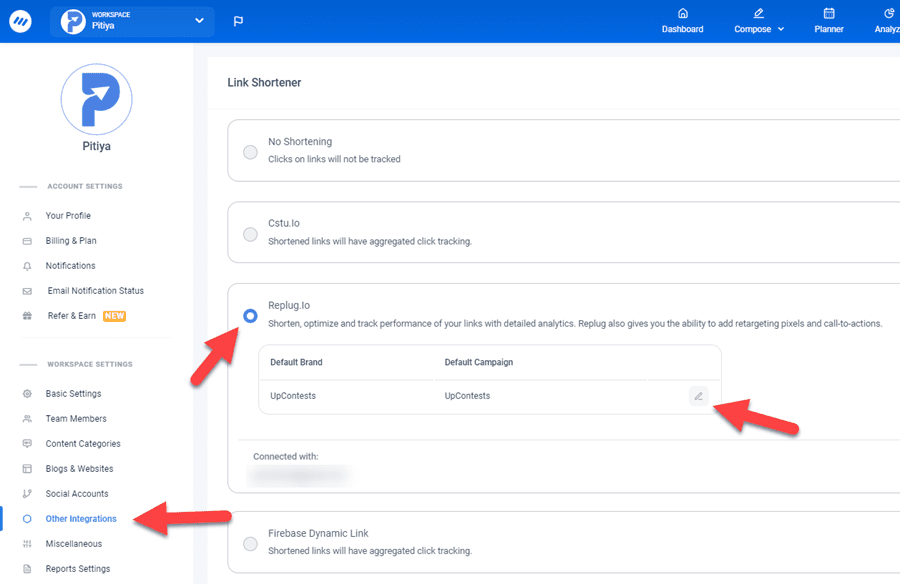Screen dimensions: 900x584
Task: Open the Compose menu
Action: pyautogui.click(x=759, y=21)
